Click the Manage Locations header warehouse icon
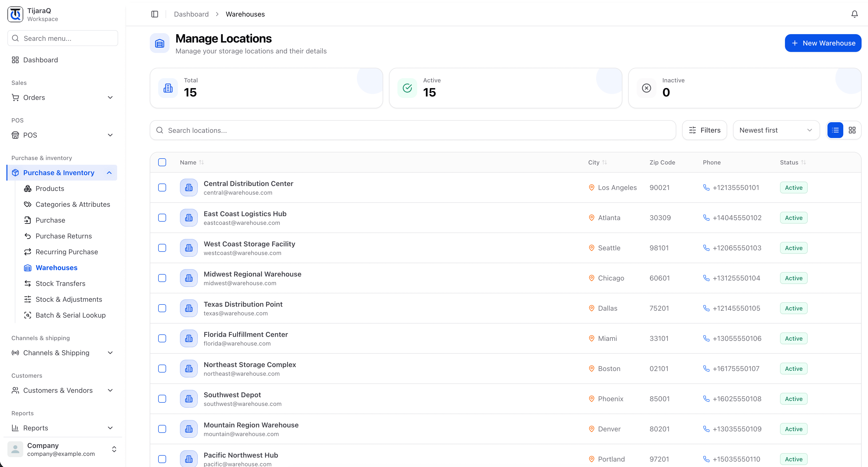Image resolution: width=868 pixels, height=467 pixels. [160, 43]
